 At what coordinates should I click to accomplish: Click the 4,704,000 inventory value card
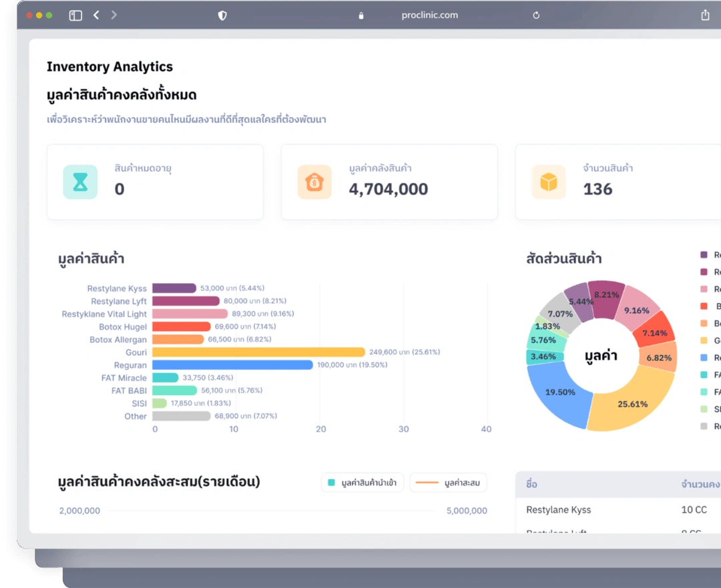pos(389,182)
